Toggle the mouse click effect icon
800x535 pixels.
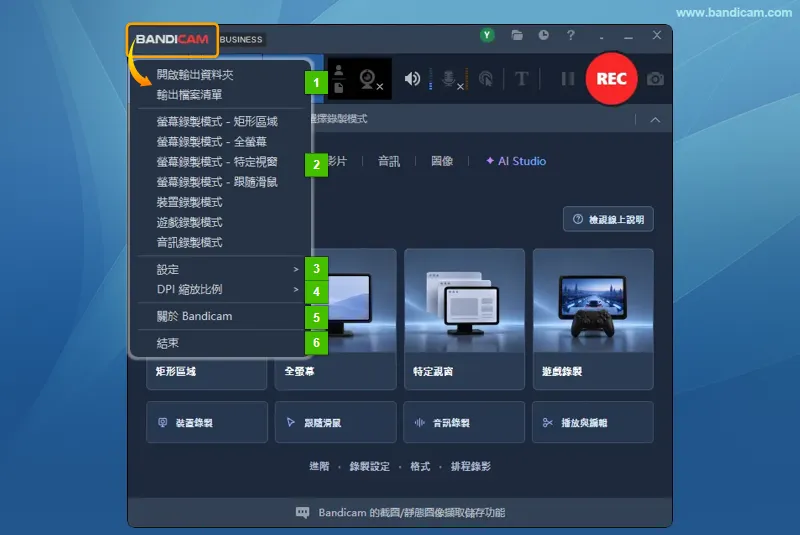tap(486, 79)
